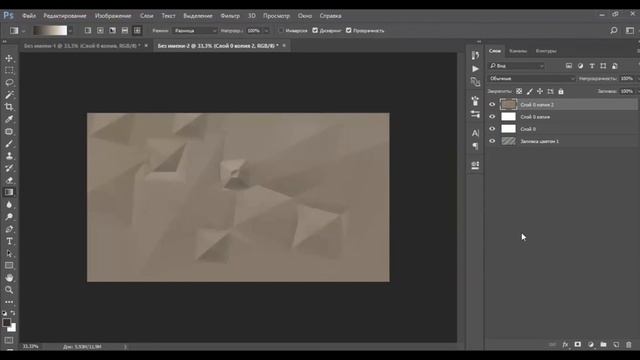Add a layer mask
Viewport: 640px width, 360px height.
[578, 345]
